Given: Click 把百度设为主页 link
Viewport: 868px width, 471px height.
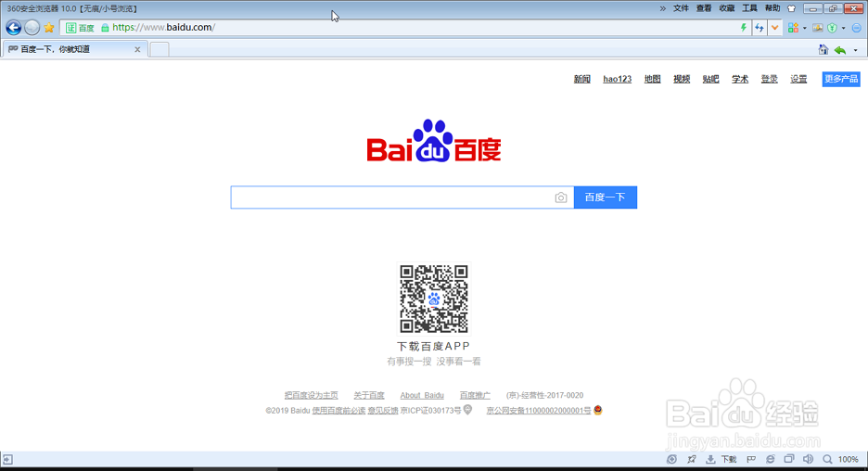Looking at the screenshot, I should pyautogui.click(x=311, y=395).
